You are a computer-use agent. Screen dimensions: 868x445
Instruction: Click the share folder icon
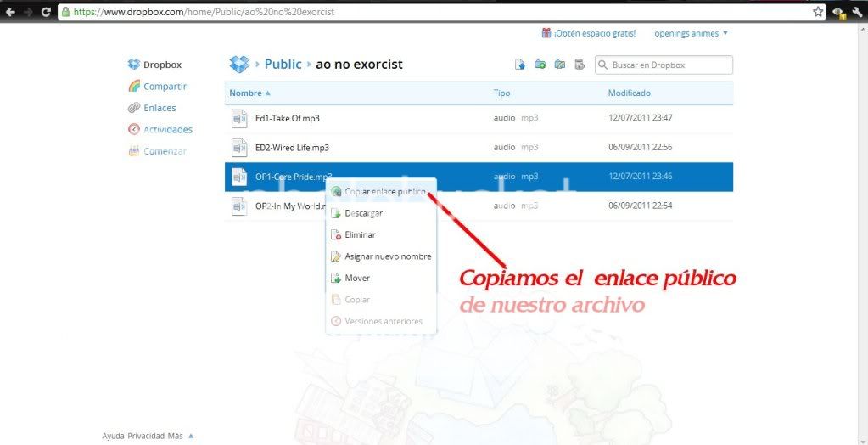pyautogui.click(x=560, y=65)
